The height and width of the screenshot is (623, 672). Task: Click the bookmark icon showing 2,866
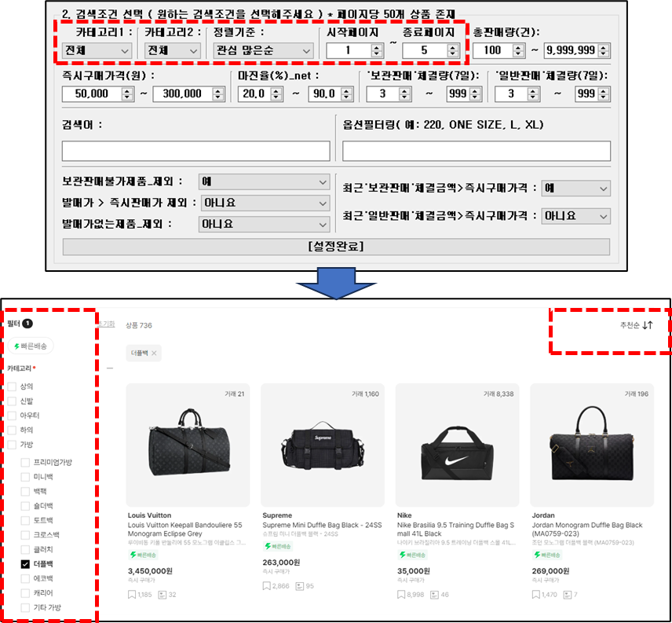267,586
